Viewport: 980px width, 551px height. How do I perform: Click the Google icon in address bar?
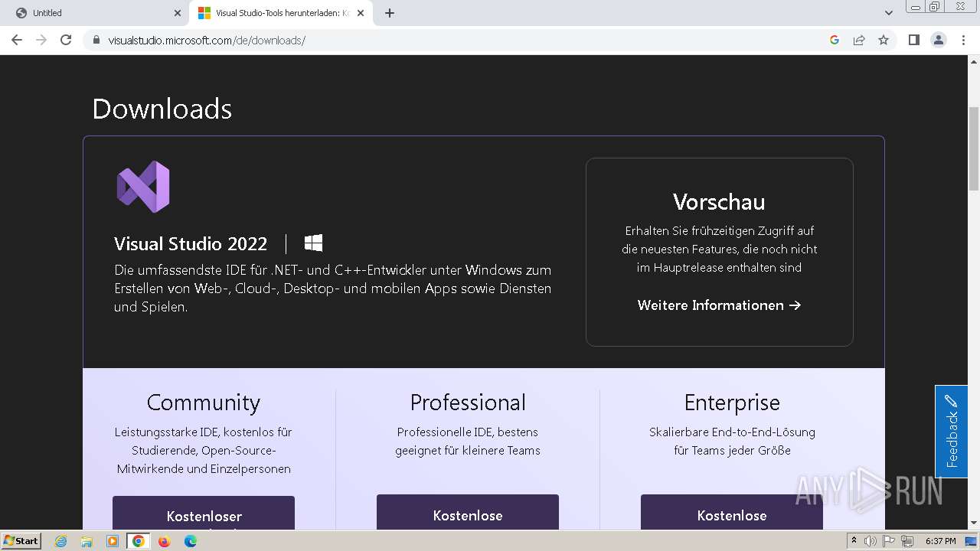tap(835, 40)
